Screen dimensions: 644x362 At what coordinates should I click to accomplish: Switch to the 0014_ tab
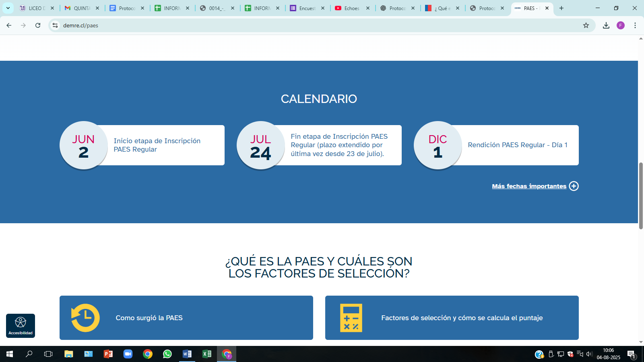click(x=217, y=8)
